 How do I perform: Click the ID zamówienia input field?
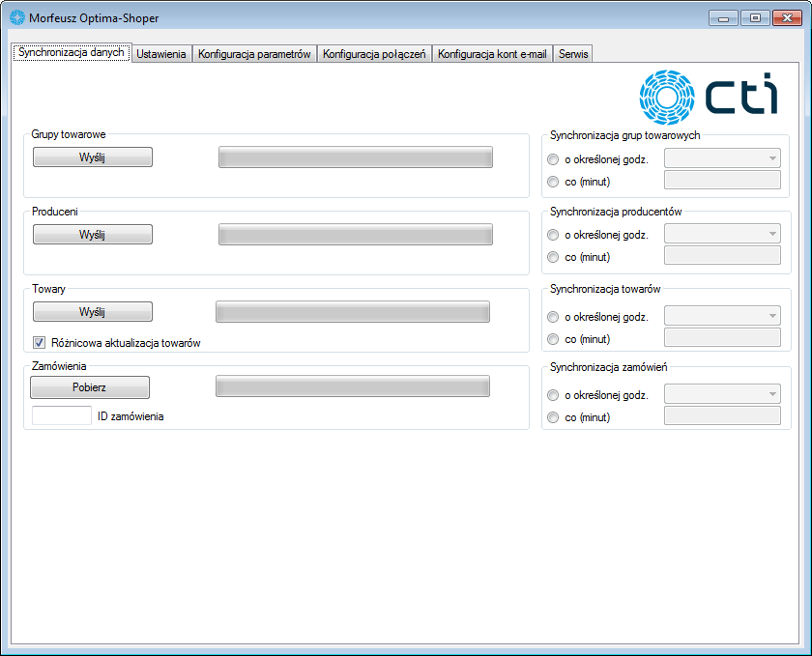62,415
